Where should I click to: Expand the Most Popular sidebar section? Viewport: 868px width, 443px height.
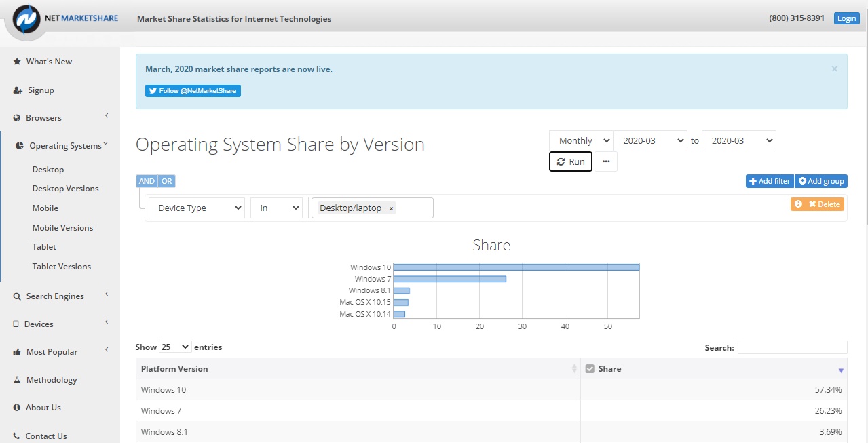107,350
